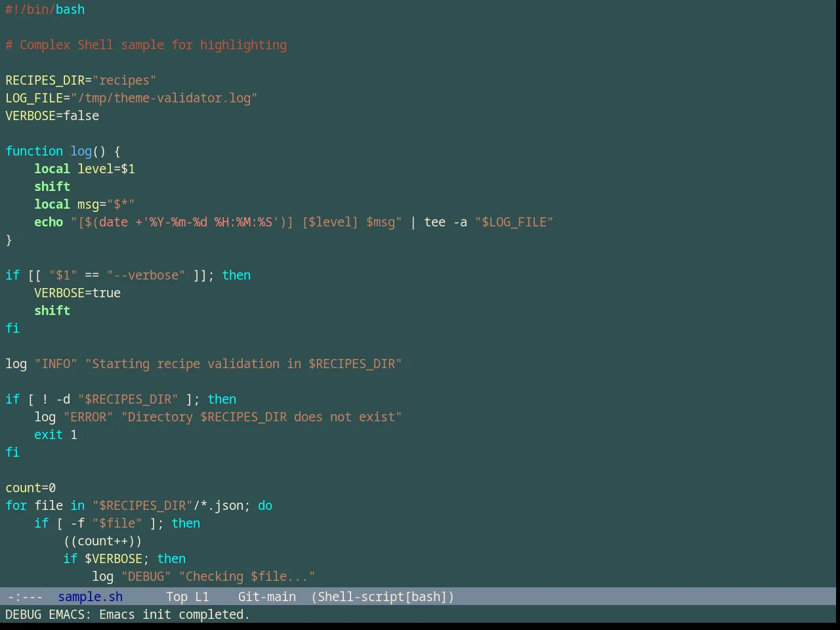Click the comment "# Complex Shell sample for highlighting"

coord(146,45)
